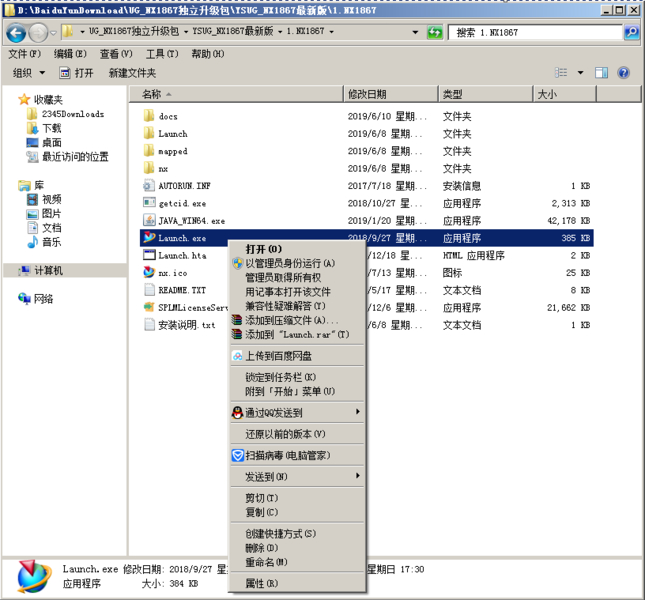This screenshot has height=600, width=645.
Task: Open the address bar history dropdown
Action: [x=415, y=32]
